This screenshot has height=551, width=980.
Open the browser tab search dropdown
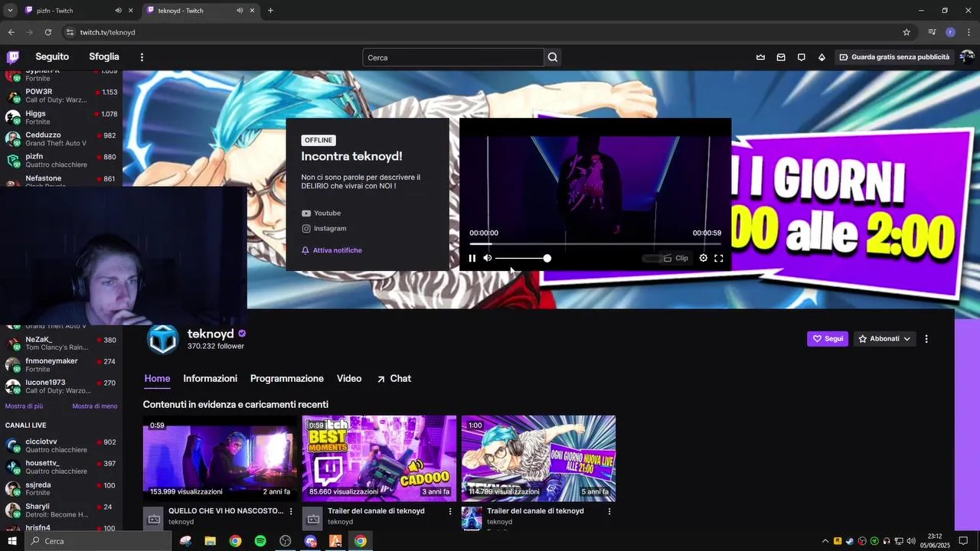click(x=10, y=11)
